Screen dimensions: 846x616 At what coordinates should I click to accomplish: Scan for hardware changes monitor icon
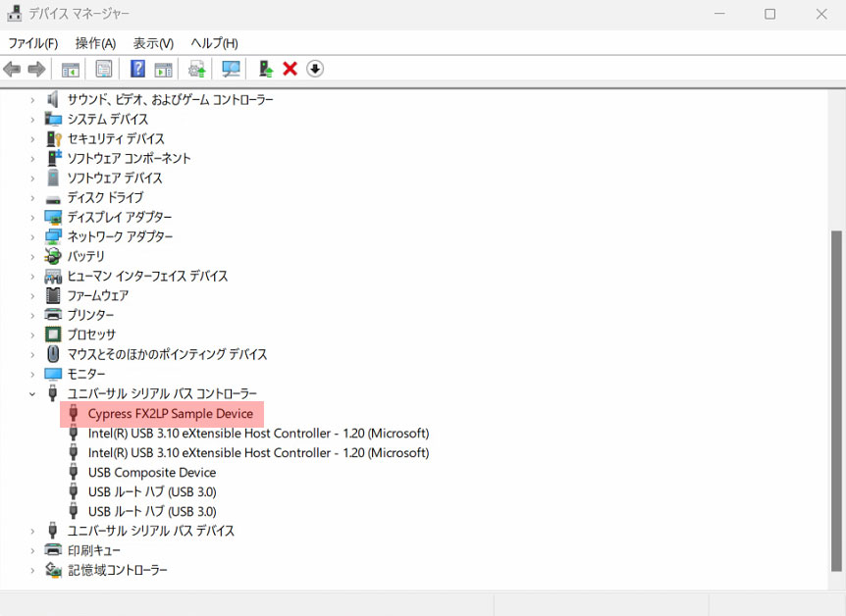pyautogui.click(x=231, y=69)
